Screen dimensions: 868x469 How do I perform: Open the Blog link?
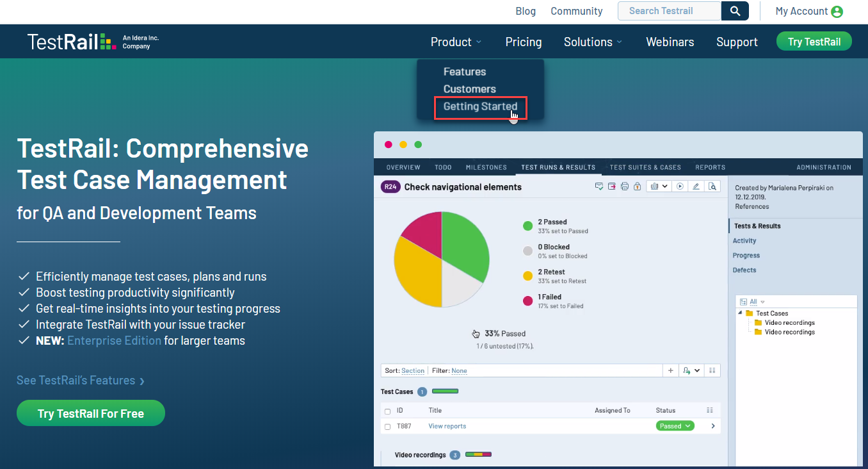(x=526, y=11)
